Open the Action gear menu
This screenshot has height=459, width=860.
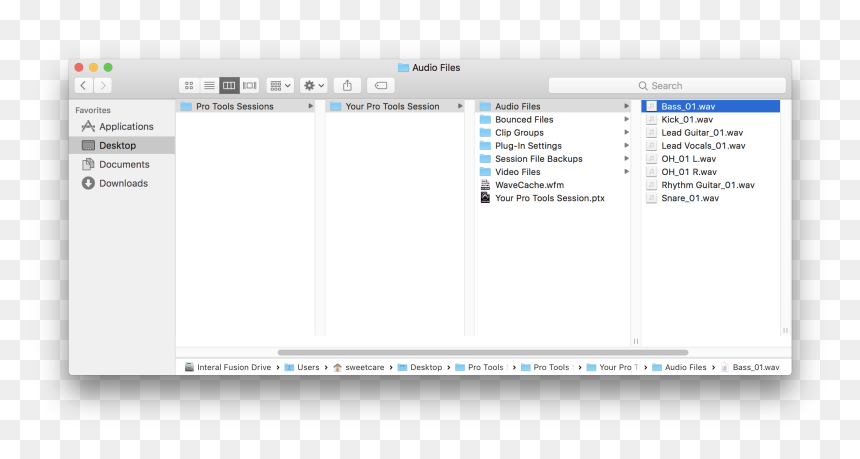(314, 86)
